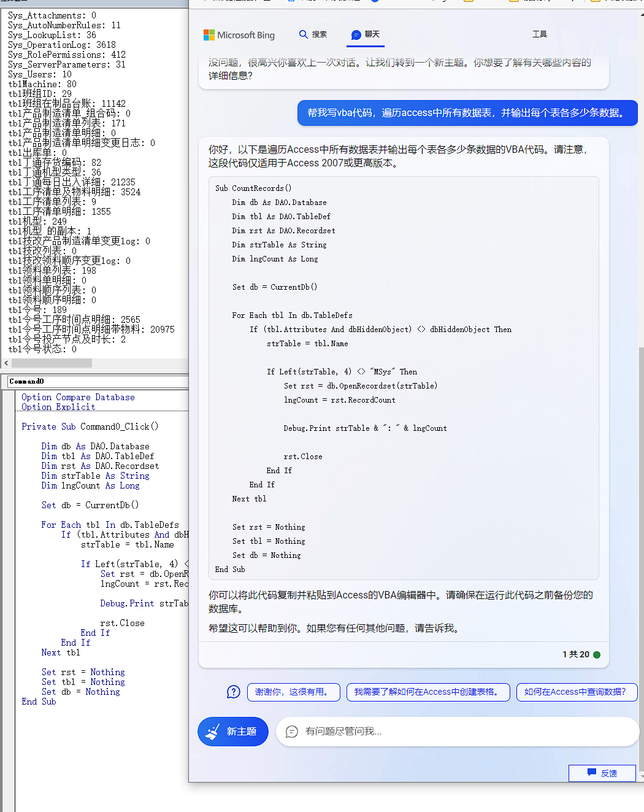Click Set rst = Nothing in the VBA editor
The height and width of the screenshot is (812, 644).
(83, 672)
